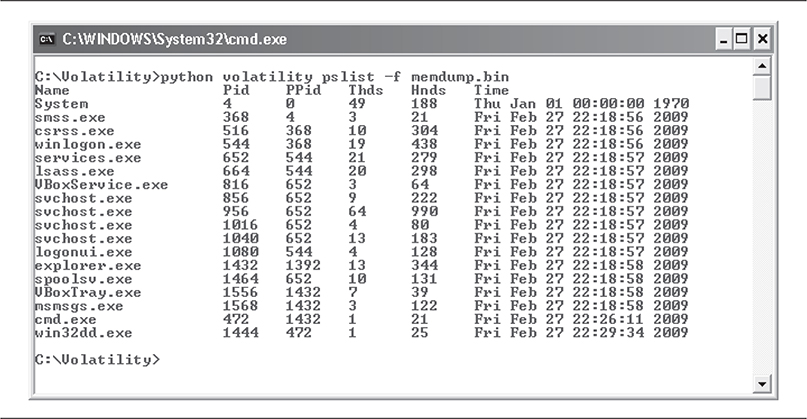Click the spoolsv.exe process name
This screenshot has height=419, width=807.
point(83,278)
